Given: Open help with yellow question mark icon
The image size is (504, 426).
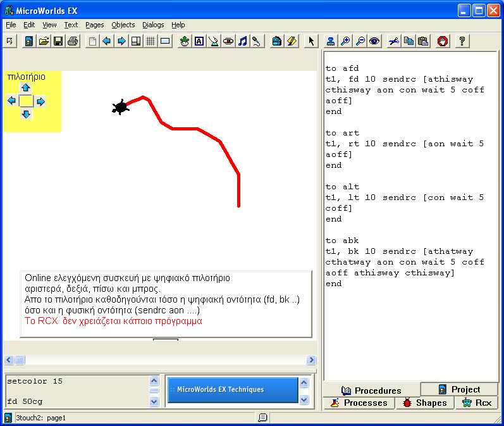Looking at the screenshot, I should (x=462, y=41).
